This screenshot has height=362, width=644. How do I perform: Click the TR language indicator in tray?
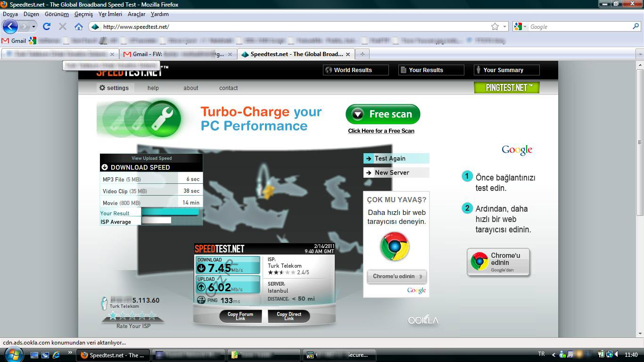tap(541, 354)
